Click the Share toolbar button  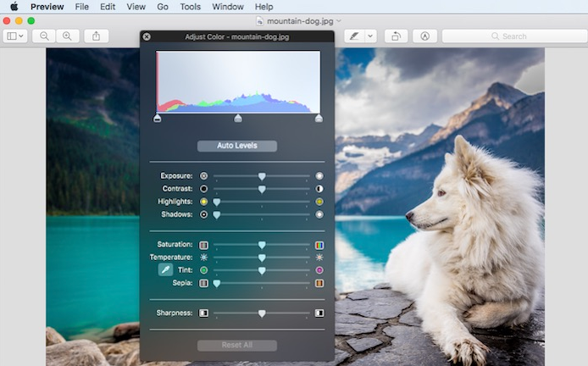(97, 36)
